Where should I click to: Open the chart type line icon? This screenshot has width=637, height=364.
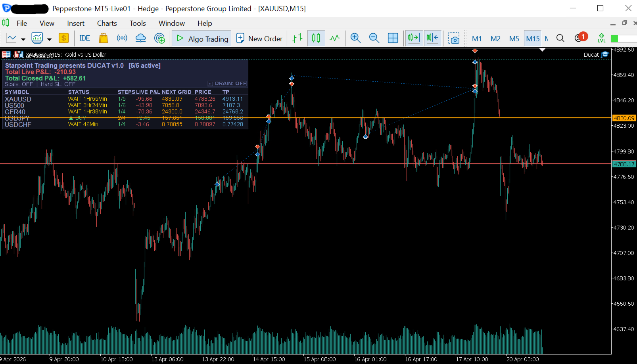[12, 38]
